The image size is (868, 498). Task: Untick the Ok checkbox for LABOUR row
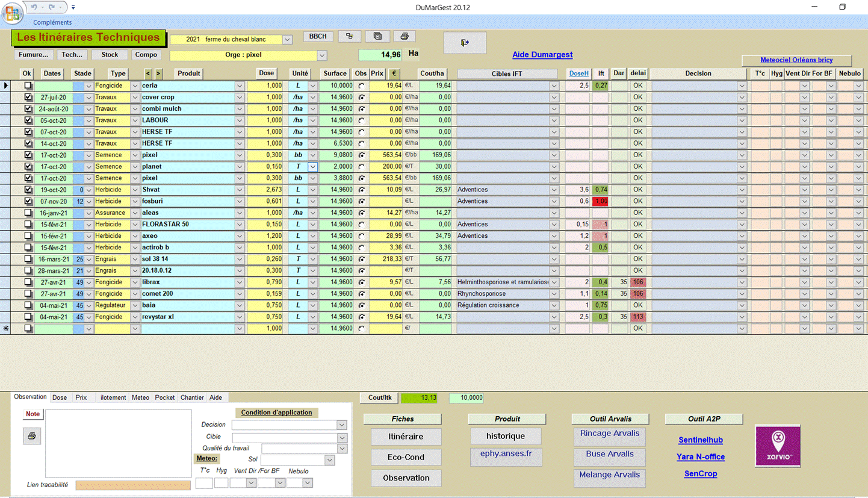pos(28,120)
